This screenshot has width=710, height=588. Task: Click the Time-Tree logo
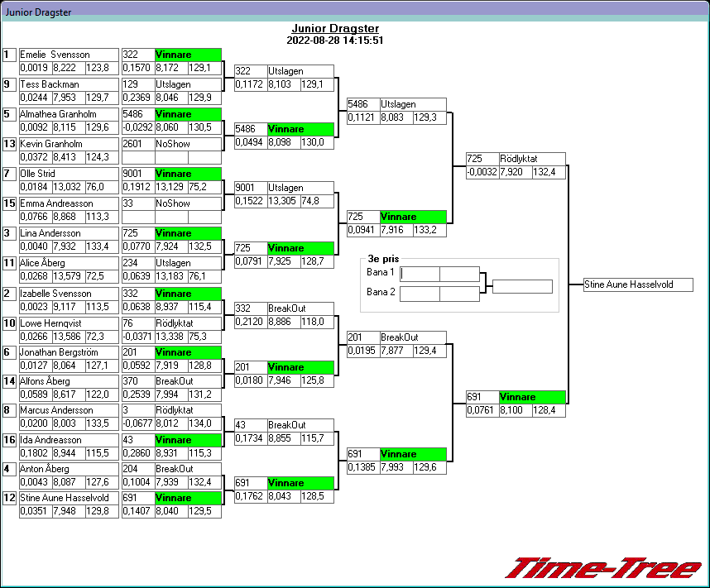(x=602, y=567)
